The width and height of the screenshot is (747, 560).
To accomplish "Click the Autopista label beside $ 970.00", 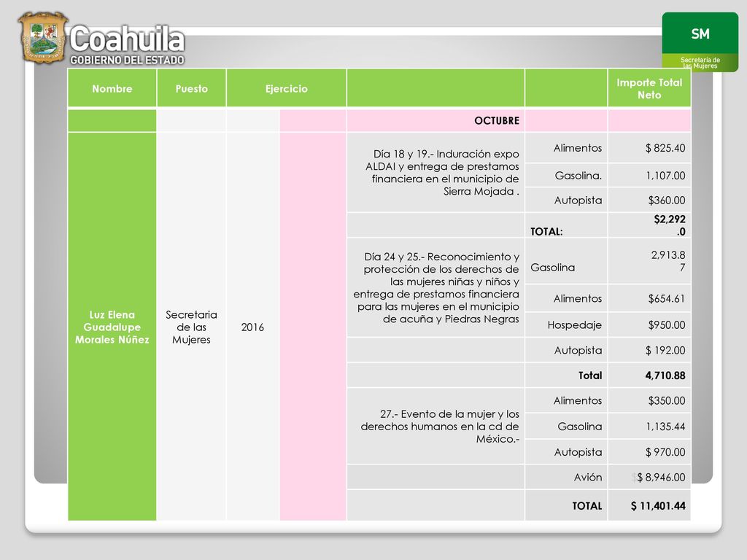I will click(578, 452).
